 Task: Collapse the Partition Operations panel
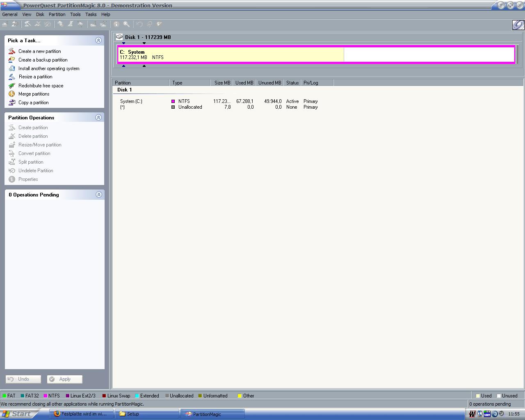point(98,117)
